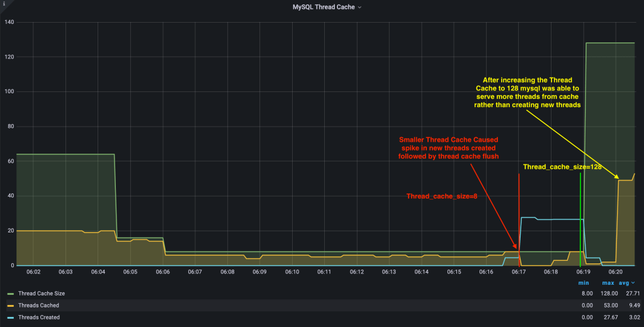Image resolution: width=644 pixels, height=327 pixels.
Task: Click the 140 label on the Y axis
Action: (9, 22)
